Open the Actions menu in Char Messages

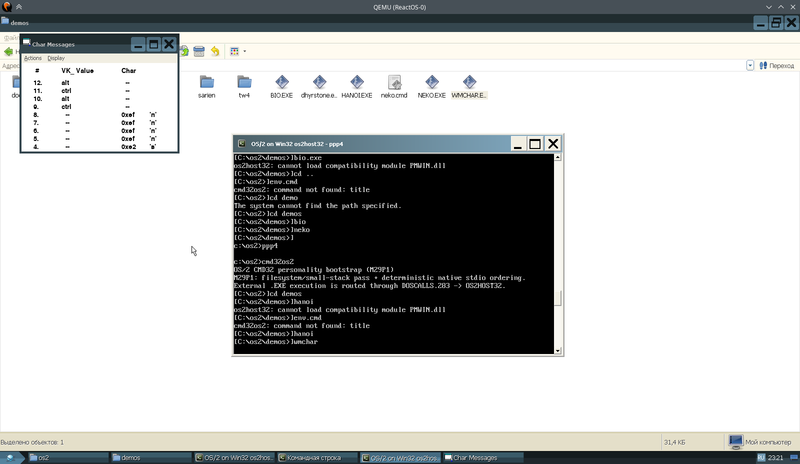pos(33,58)
